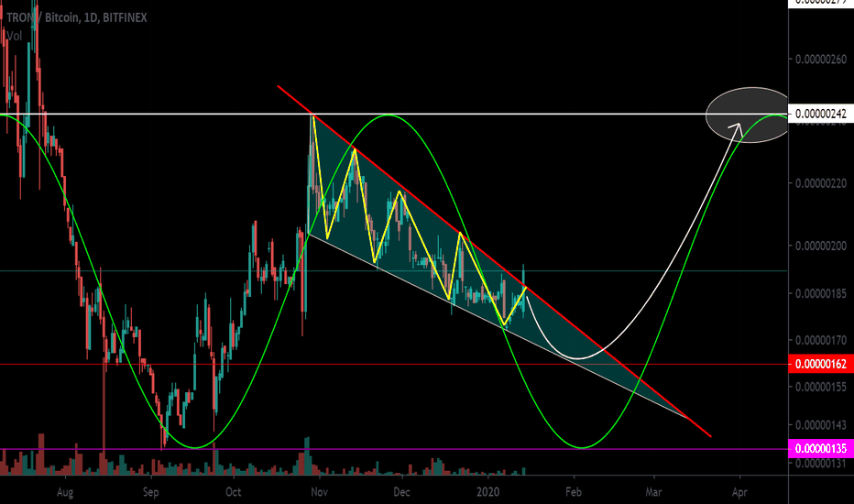Click the 0.00000155 price axis value
The image size is (854, 504).
[x=821, y=387]
